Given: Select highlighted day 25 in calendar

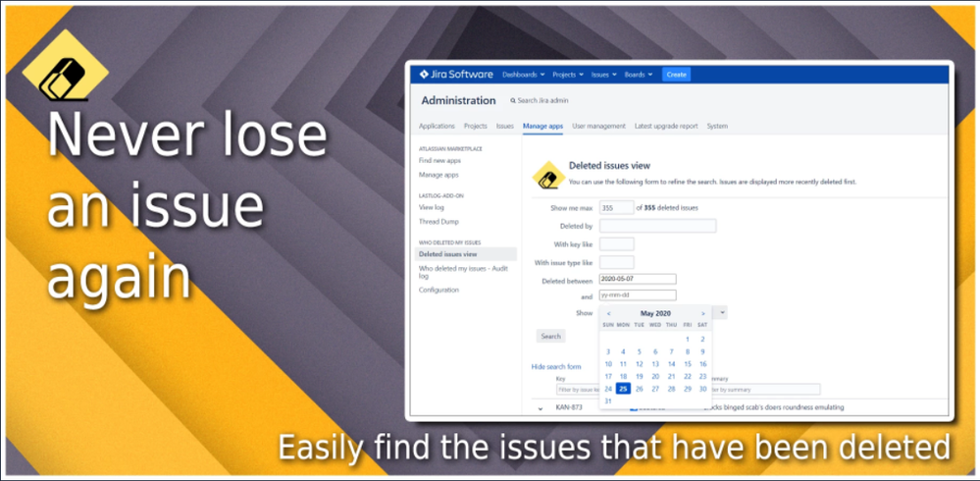Looking at the screenshot, I should (623, 389).
